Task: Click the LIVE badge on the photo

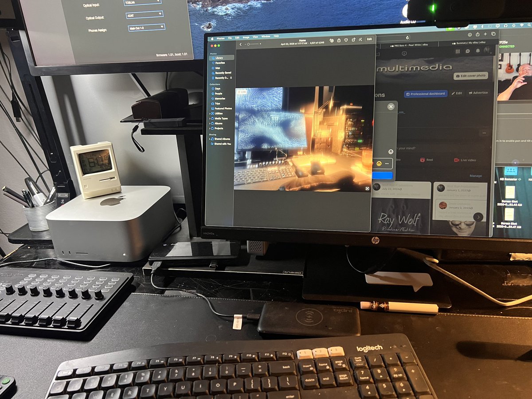Action: pyautogui.click(x=242, y=92)
